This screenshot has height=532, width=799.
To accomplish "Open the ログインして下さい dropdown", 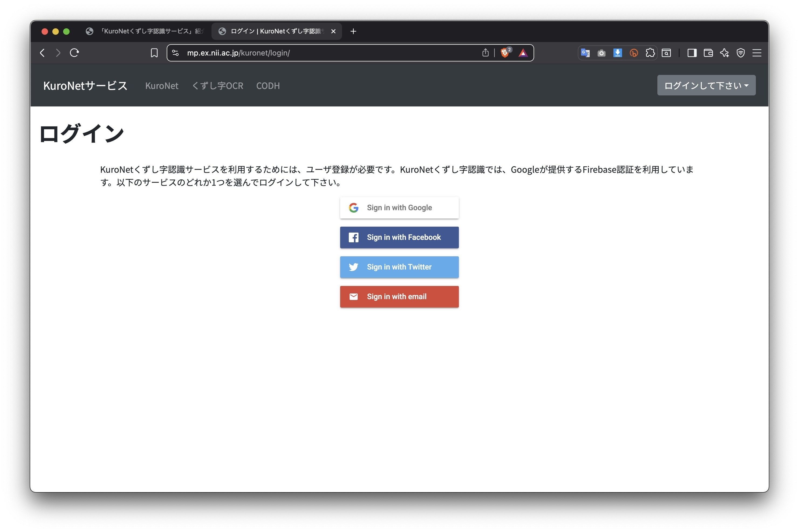I will click(706, 85).
